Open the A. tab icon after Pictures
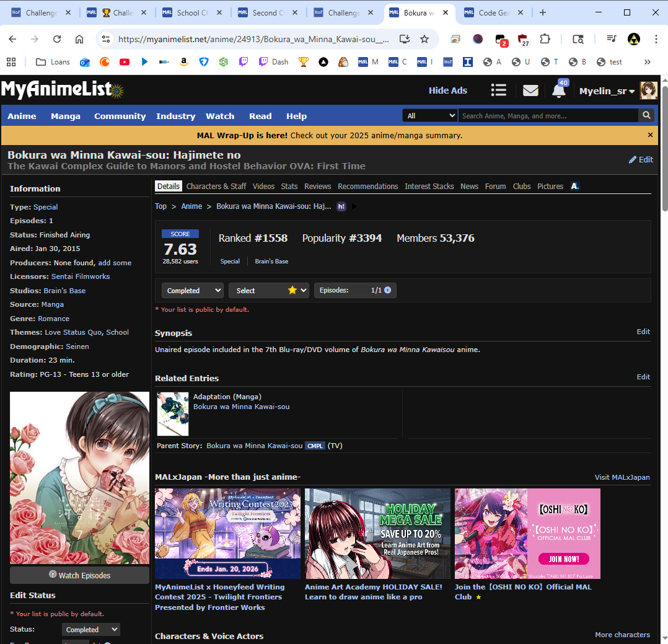668x644 pixels. (x=574, y=186)
